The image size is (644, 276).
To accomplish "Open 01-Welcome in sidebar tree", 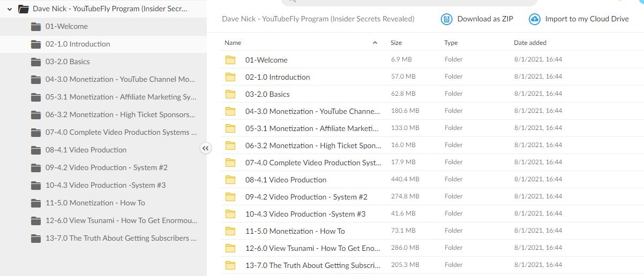I will coord(66,26).
